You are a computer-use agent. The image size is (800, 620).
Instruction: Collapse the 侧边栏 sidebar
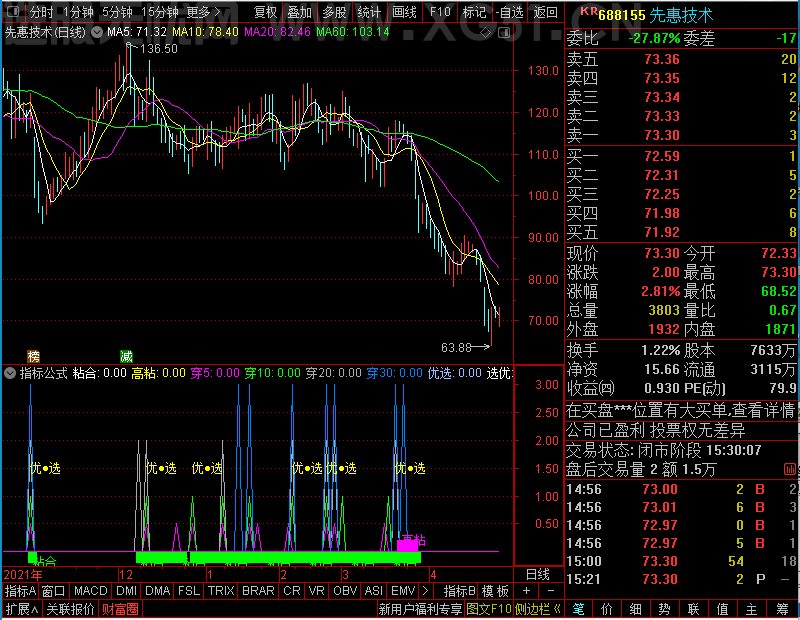(x=538, y=609)
